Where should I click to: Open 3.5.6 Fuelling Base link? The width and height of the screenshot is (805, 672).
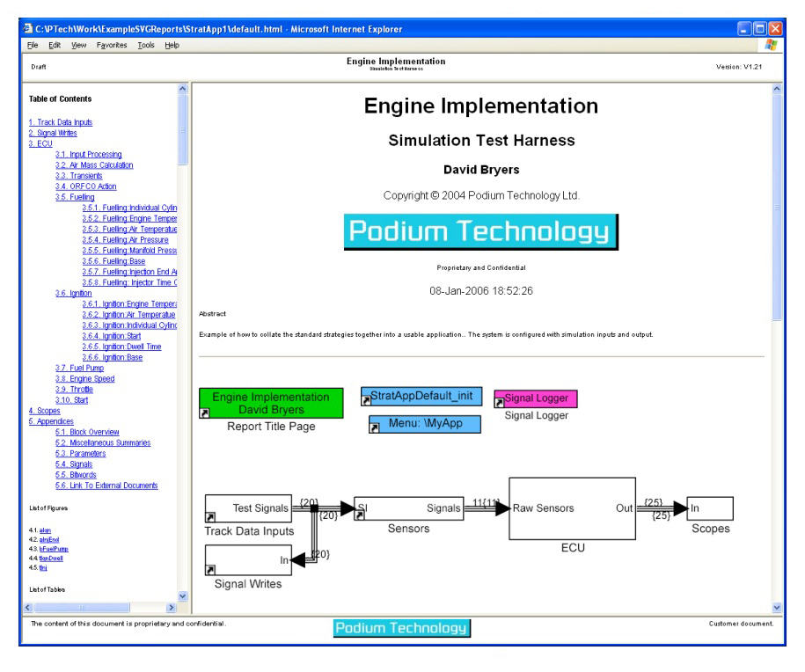coord(113,261)
